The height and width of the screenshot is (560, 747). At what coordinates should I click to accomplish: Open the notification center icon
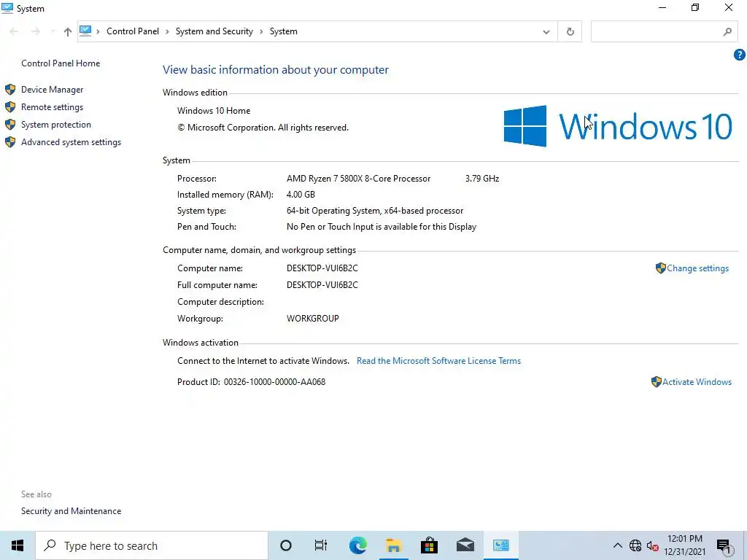coord(724,546)
